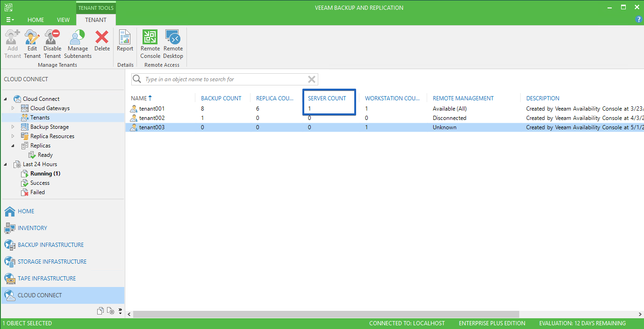Collapse the Cloud Connect tree node
This screenshot has width=644, height=329.
[6, 99]
